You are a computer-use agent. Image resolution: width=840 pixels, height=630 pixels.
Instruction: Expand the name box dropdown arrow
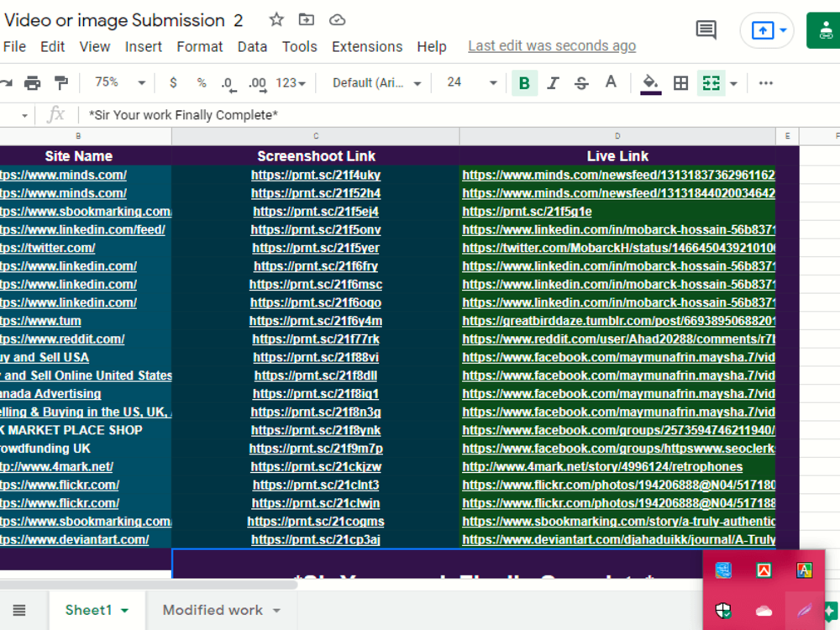24,116
